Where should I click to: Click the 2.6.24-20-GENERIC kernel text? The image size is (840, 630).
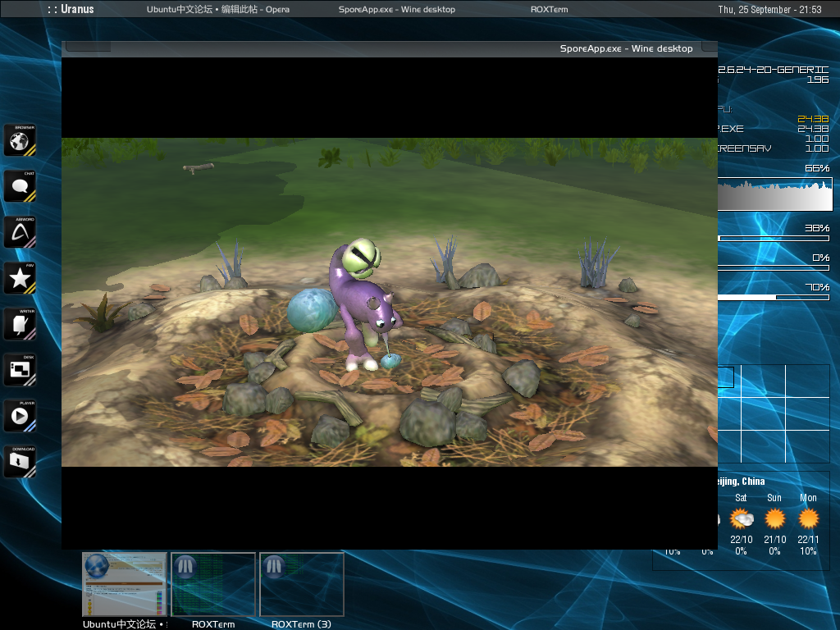coord(774,70)
